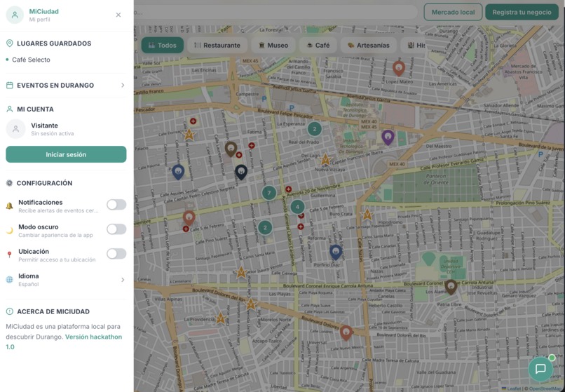Click the cluster marker labeled 7

(268, 193)
